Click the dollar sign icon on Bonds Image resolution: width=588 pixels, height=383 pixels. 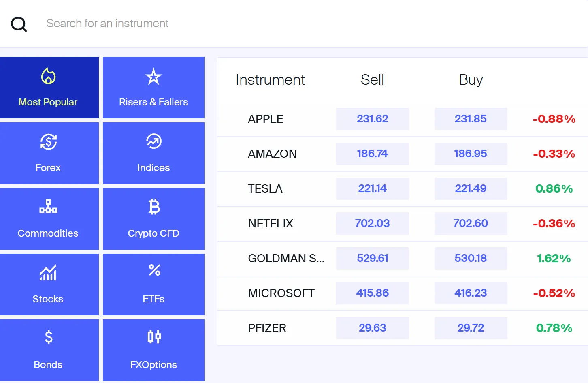click(x=49, y=337)
